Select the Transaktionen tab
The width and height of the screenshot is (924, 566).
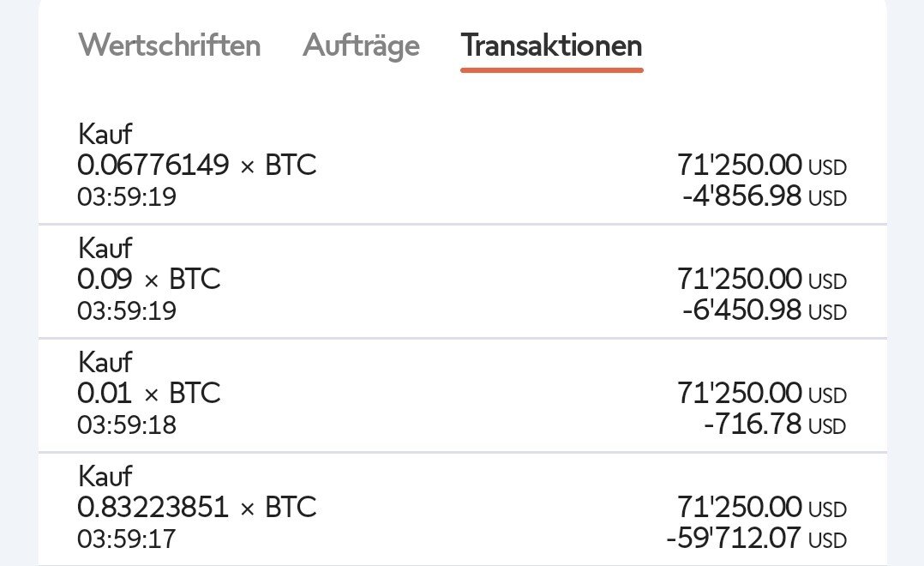tap(551, 45)
